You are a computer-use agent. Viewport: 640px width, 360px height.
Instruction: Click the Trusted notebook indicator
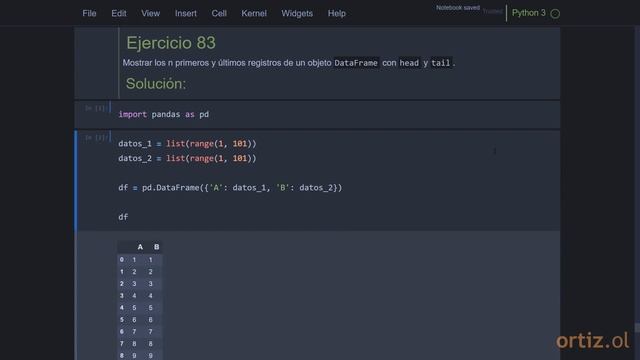(492, 11)
